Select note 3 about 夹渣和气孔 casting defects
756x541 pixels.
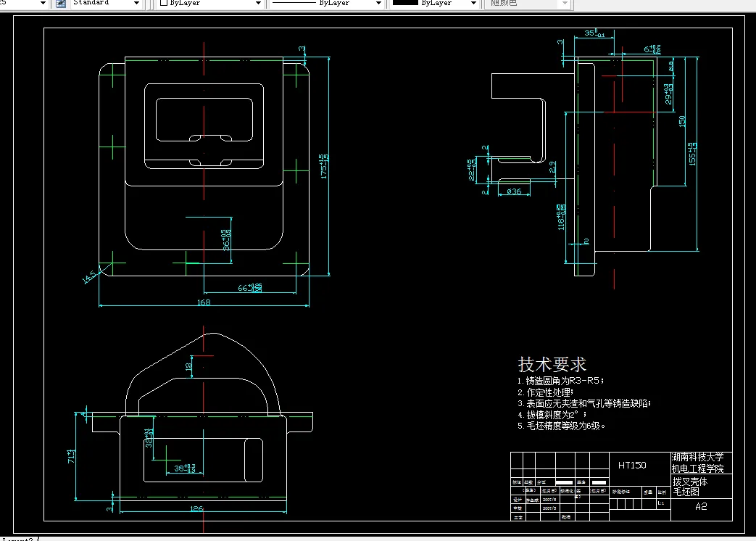tap(584, 404)
